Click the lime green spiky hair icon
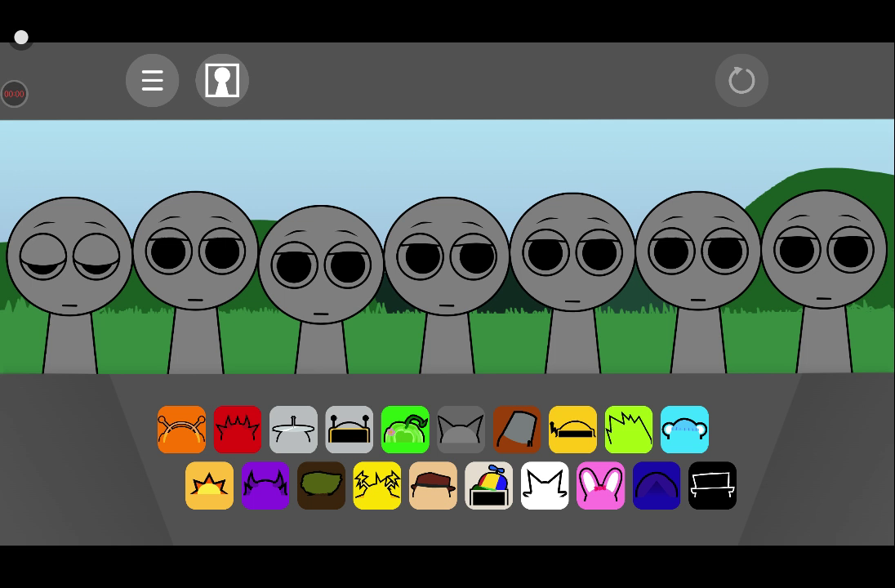The image size is (895, 588). pyautogui.click(x=629, y=430)
